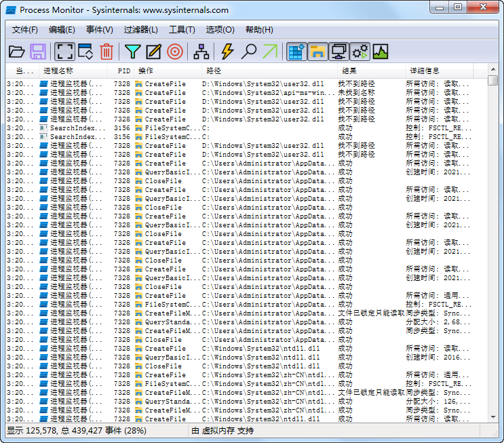Click the lightning bolt event properties icon
The image size is (504, 443).
227,51
